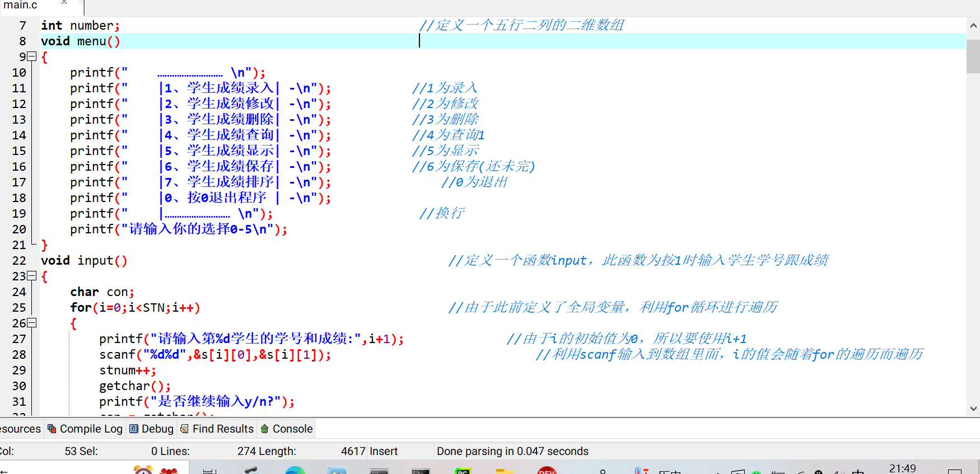980x474 pixels.
Task: Click the comment "//利用scanf输入到数组里面" on line 28
Action: 730,355
